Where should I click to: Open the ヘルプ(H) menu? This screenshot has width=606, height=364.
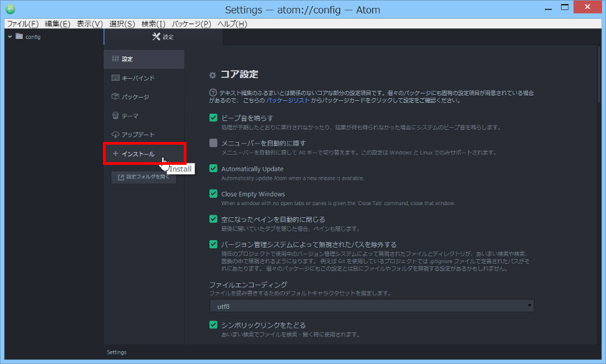[x=232, y=24]
